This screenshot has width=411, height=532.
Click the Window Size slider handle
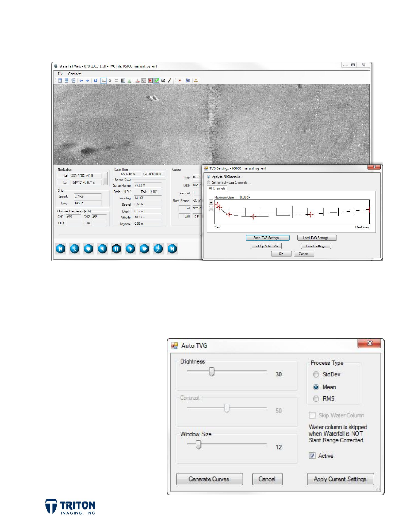pos(199,445)
